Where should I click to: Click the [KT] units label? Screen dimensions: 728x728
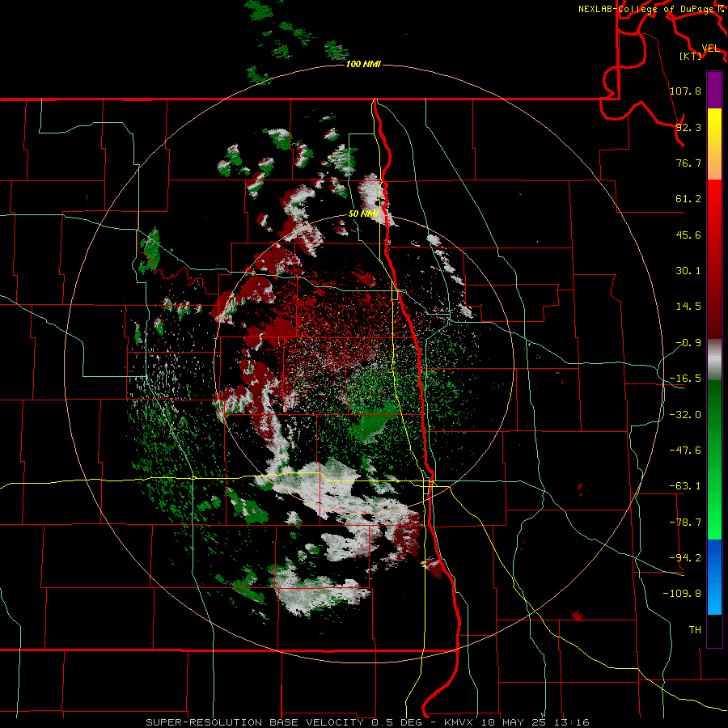(691, 56)
